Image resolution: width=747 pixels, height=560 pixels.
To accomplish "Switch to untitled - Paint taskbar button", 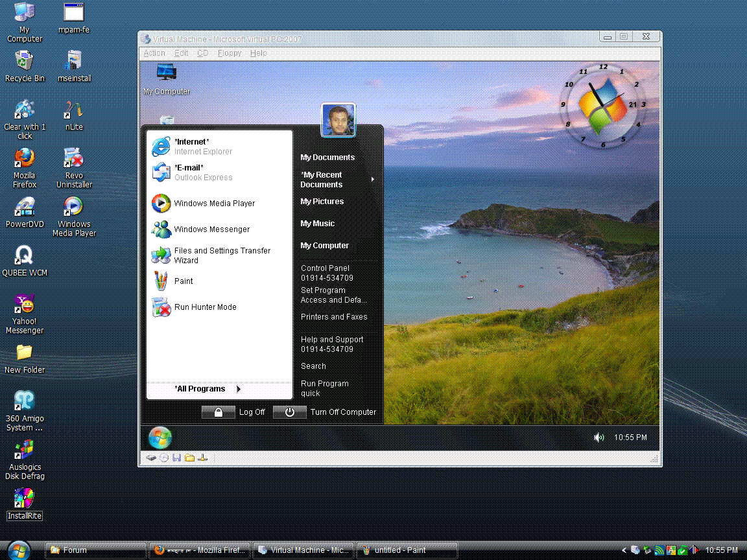I will coord(407,550).
